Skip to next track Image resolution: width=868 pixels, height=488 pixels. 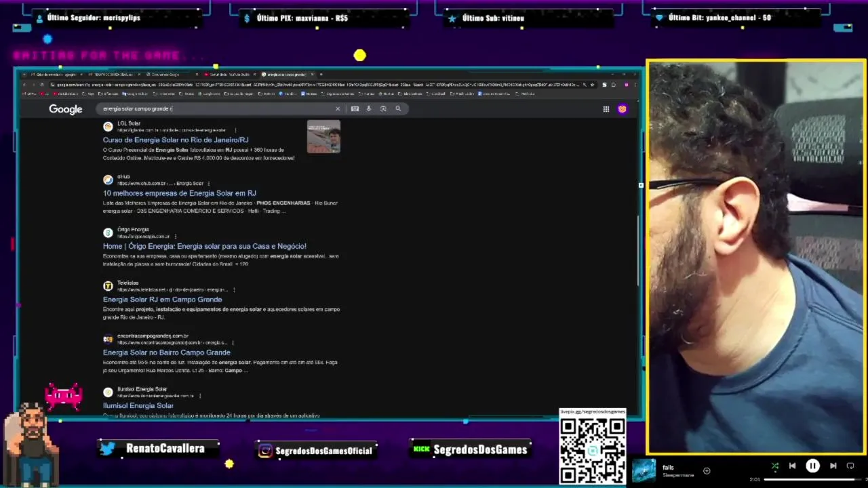point(833,466)
